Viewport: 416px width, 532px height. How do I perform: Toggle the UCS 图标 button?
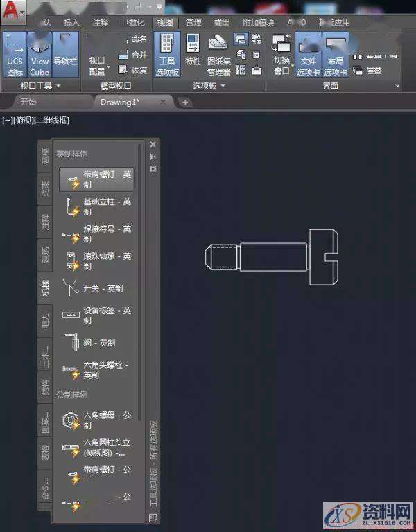tap(15, 54)
